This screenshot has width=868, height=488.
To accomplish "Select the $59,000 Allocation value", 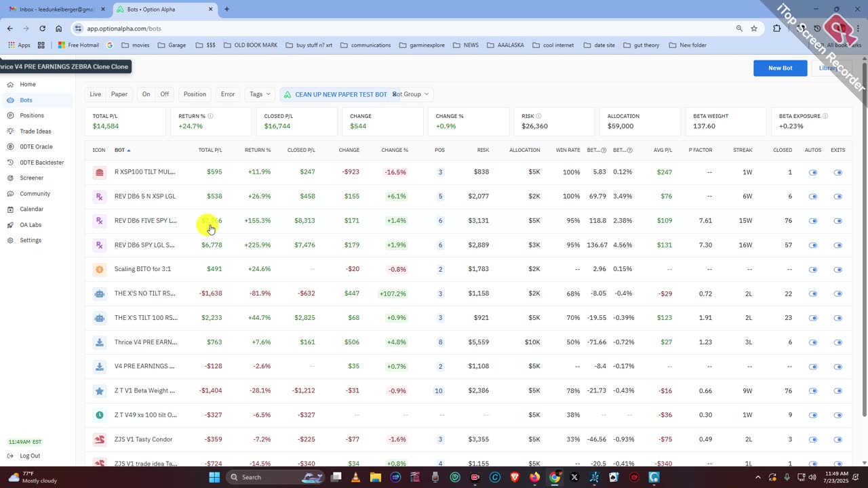I will (620, 126).
